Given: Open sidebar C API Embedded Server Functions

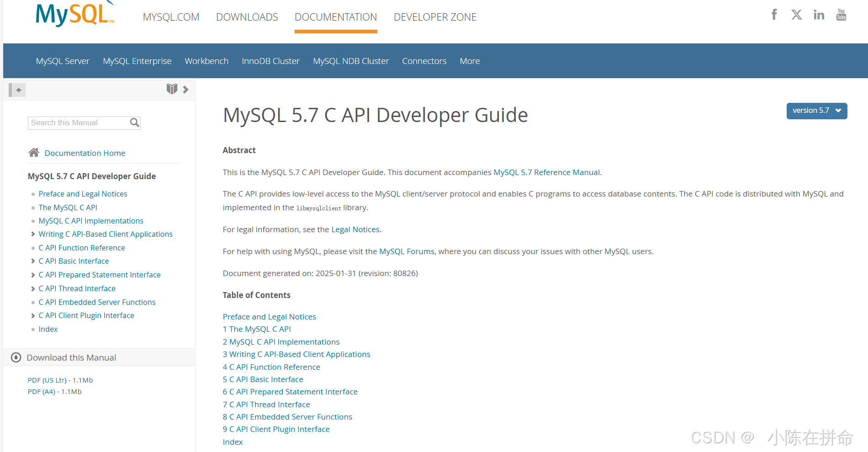Looking at the screenshot, I should coord(97,302).
